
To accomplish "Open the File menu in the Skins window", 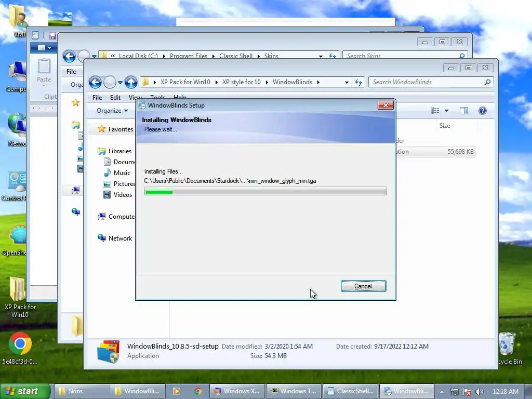I will point(71,72).
